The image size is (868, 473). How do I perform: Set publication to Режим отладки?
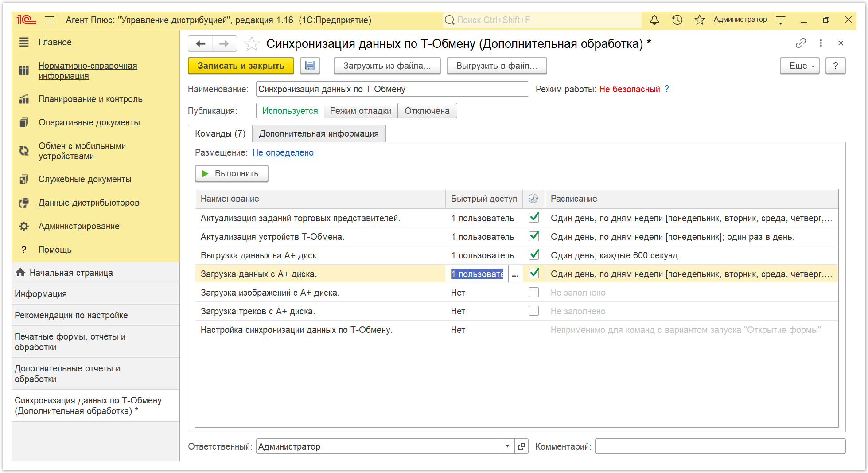(x=361, y=111)
